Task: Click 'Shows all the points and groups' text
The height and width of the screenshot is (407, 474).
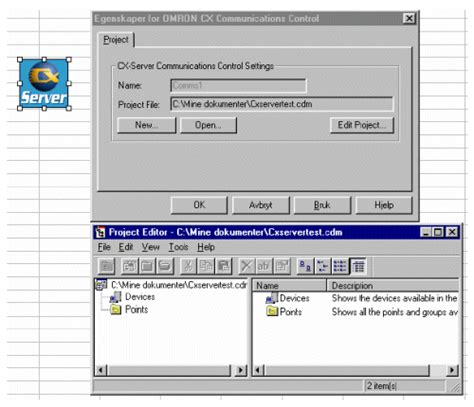Action: point(394,312)
